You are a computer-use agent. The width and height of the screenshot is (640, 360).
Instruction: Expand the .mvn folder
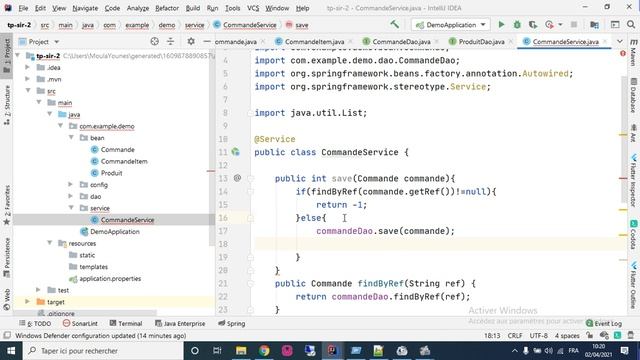click(x=28, y=79)
